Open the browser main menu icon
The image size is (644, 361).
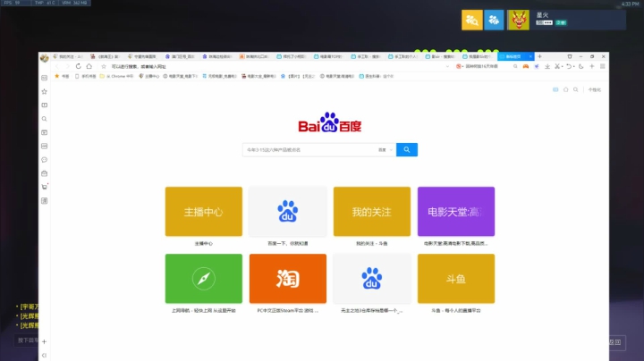[x=603, y=66]
